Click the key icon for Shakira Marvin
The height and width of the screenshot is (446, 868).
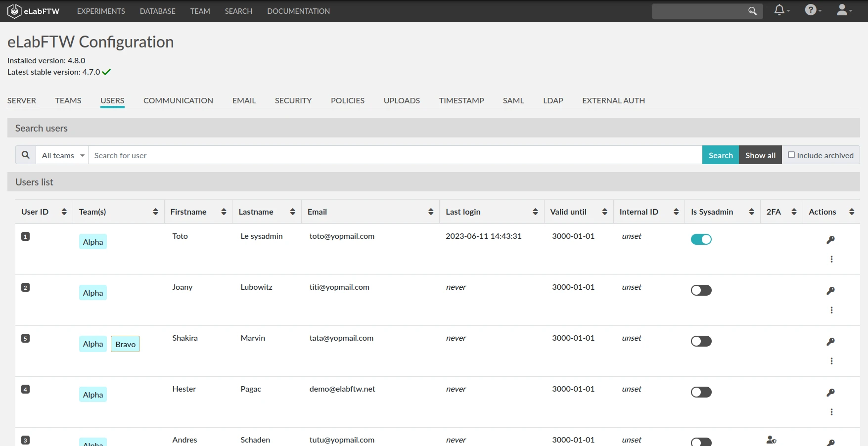(831, 342)
